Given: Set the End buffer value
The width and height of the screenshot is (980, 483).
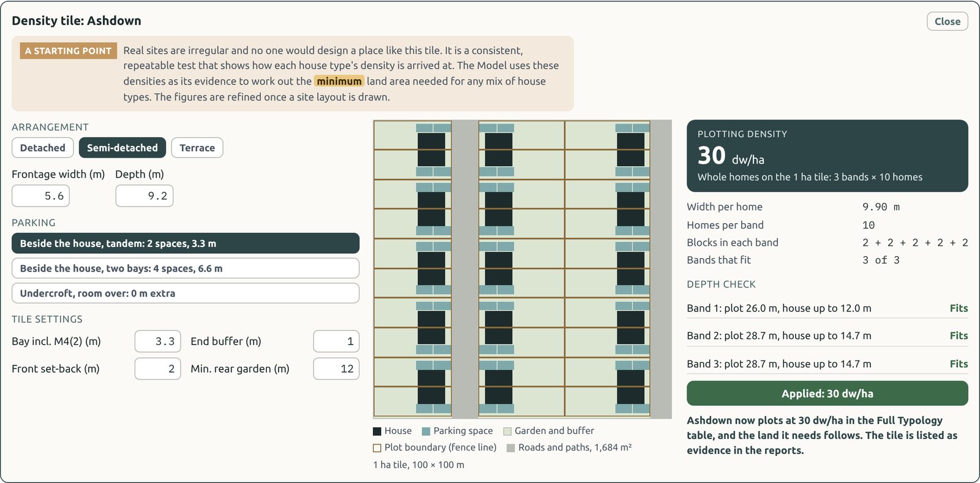Looking at the screenshot, I should 336,341.
